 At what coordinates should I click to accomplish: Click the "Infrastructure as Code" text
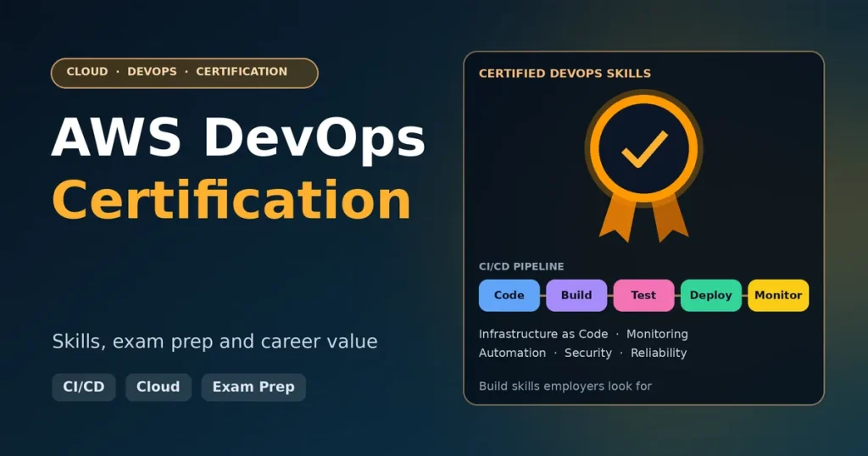tap(543, 334)
